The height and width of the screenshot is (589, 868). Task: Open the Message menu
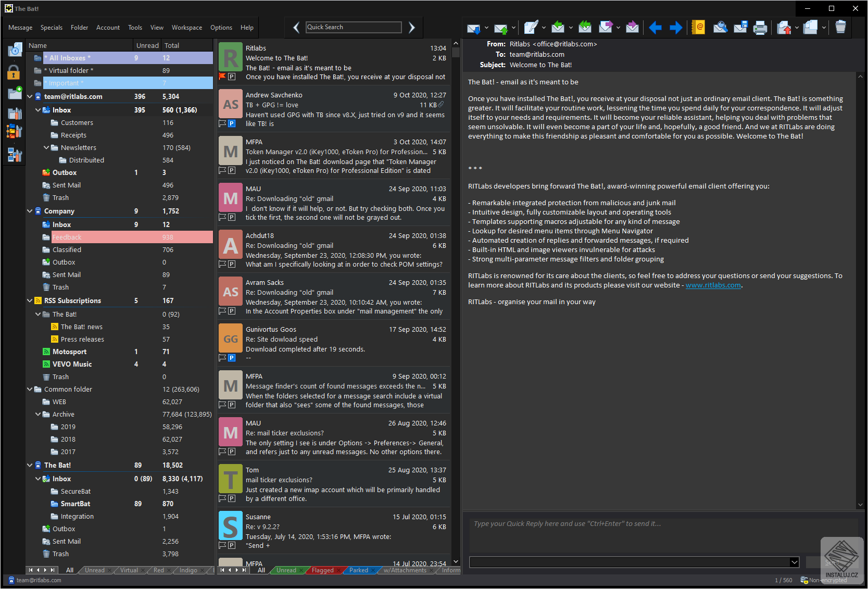click(20, 28)
